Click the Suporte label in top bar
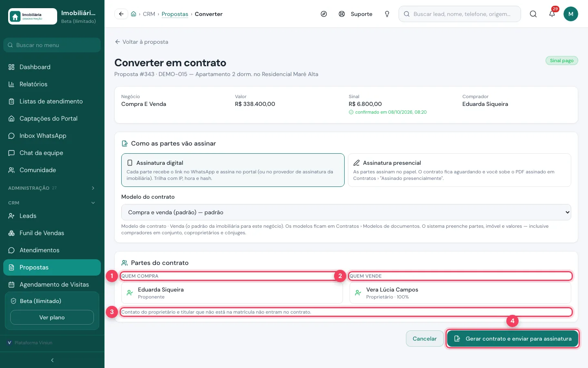This screenshot has height=368, width=588. click(x=361, y=14)
